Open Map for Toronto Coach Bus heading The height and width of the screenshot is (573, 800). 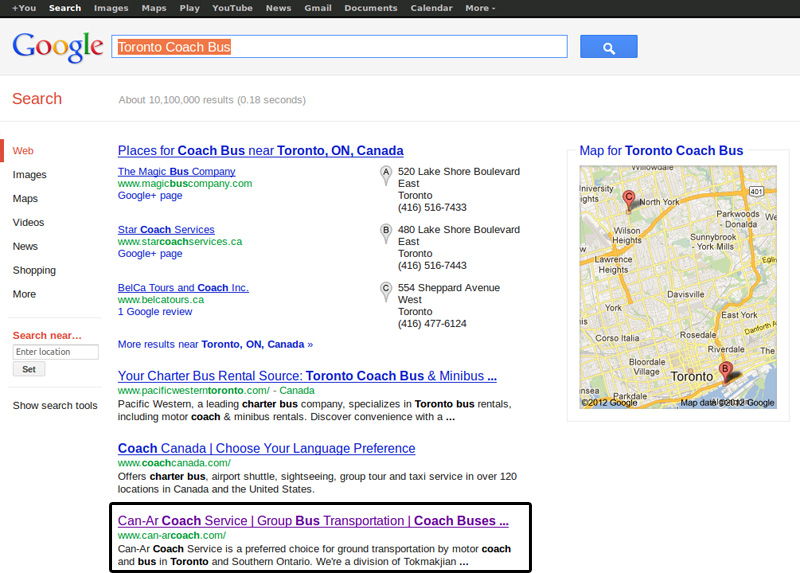pos(661,151)
